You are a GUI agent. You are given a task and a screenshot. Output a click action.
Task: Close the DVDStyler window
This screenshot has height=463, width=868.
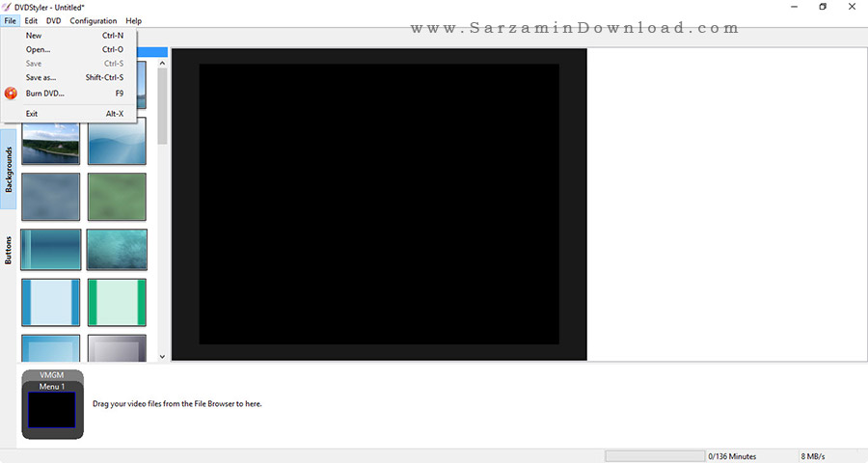coord(852,7)
